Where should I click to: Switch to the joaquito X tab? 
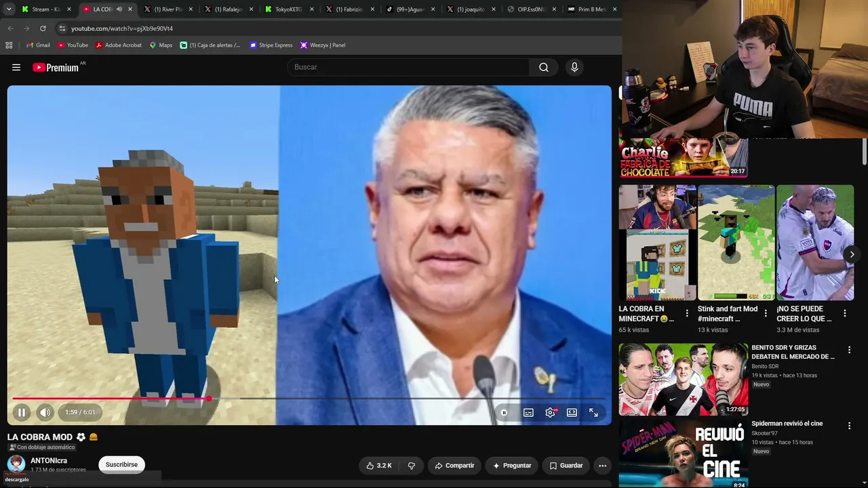click(x=472, y=9)
